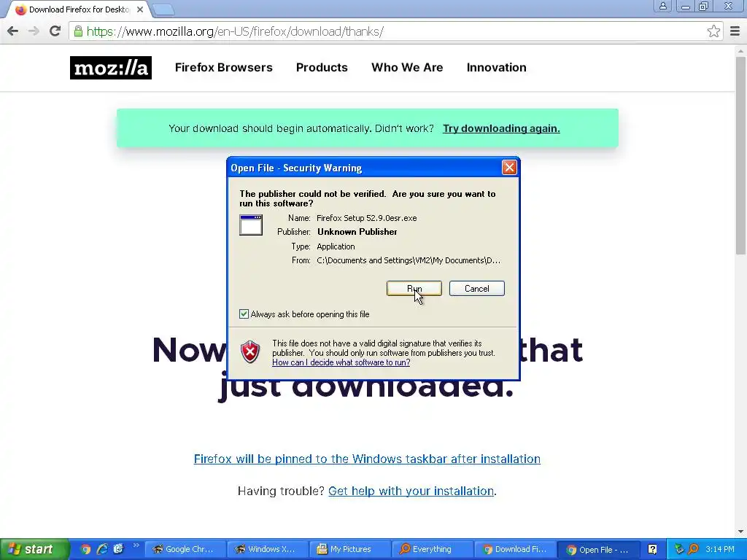Open the Products menu
The height and width of the screenshot is (560, 747).
click(322, 68)
